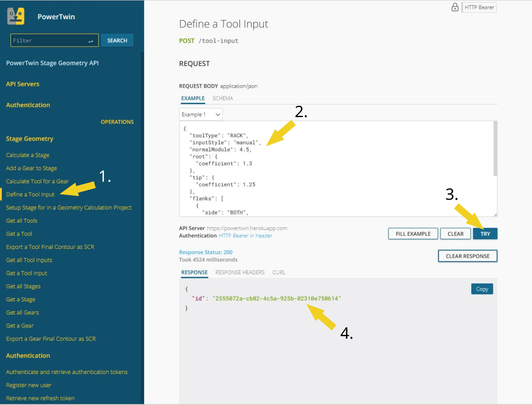Screen dimensions: 532x405
Task: Click the lock icon beside HTTP Bearer
Action: coord(455,7)
